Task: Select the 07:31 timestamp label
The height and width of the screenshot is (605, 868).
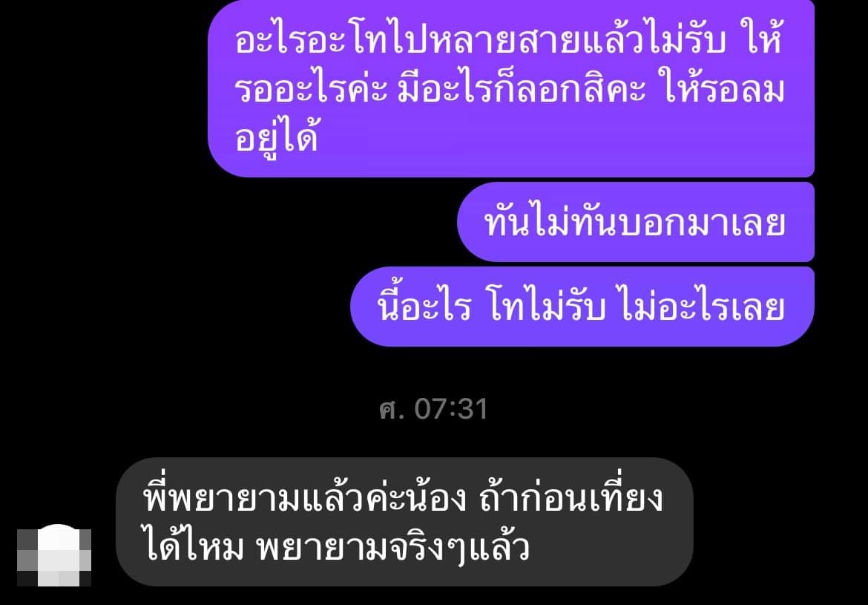Action: pyautogui.click(x=451, y=410)
